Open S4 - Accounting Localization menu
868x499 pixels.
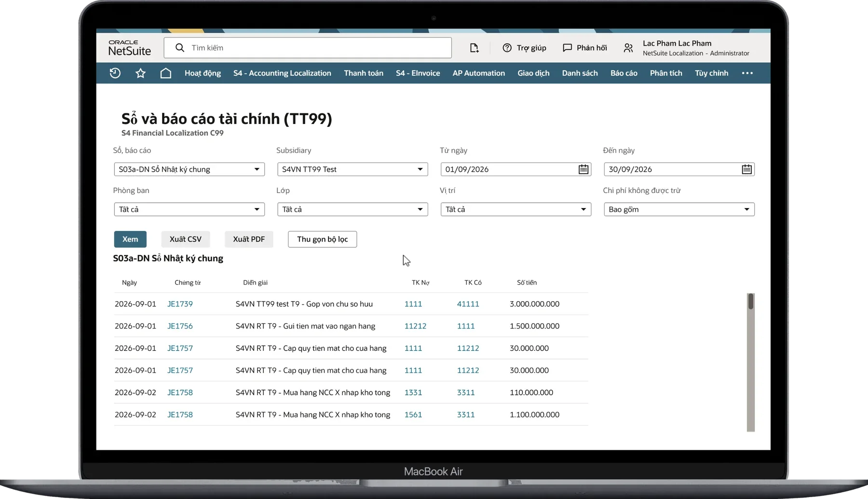pos(282,73)
